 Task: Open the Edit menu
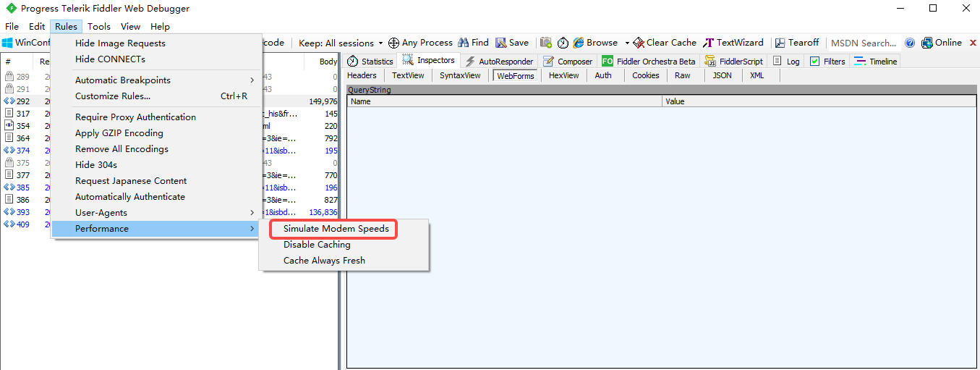[x=37, y=27]
